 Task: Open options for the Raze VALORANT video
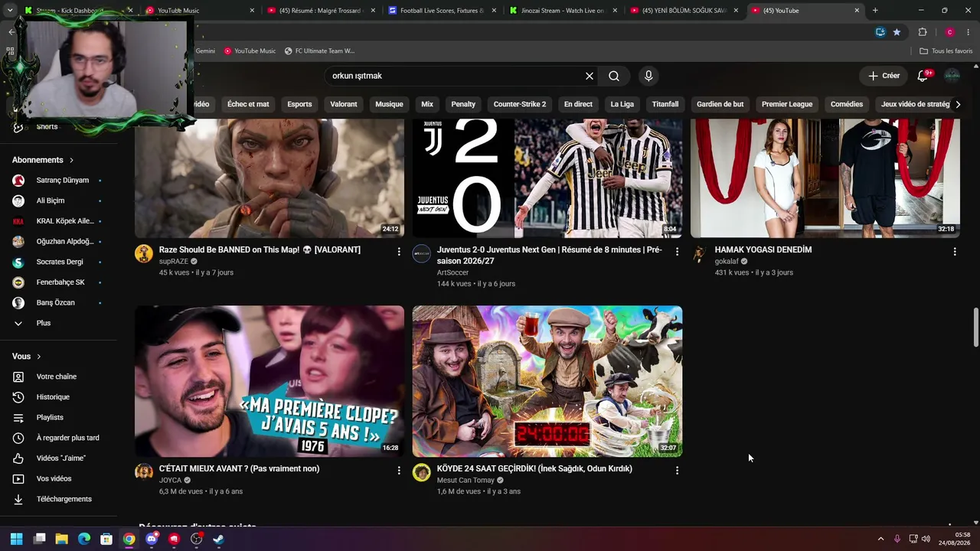coord(399,251)
